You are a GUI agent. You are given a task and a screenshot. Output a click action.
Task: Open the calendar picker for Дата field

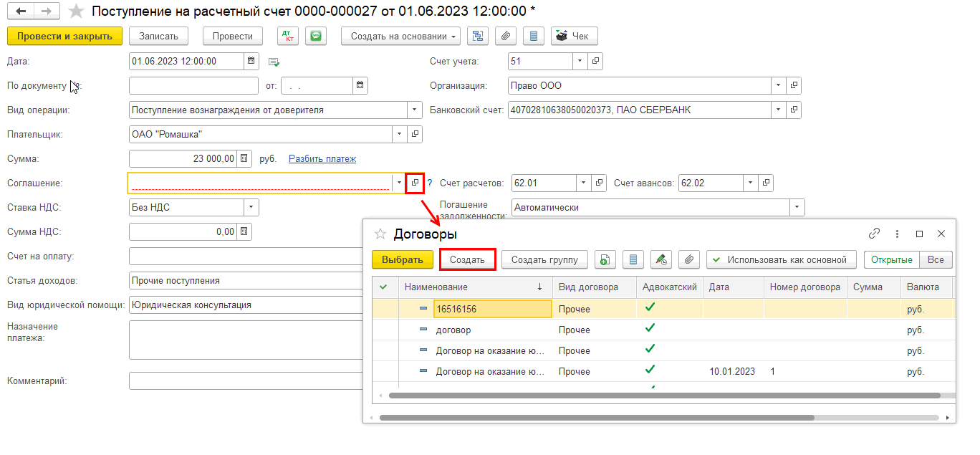(x=250, y=62)
